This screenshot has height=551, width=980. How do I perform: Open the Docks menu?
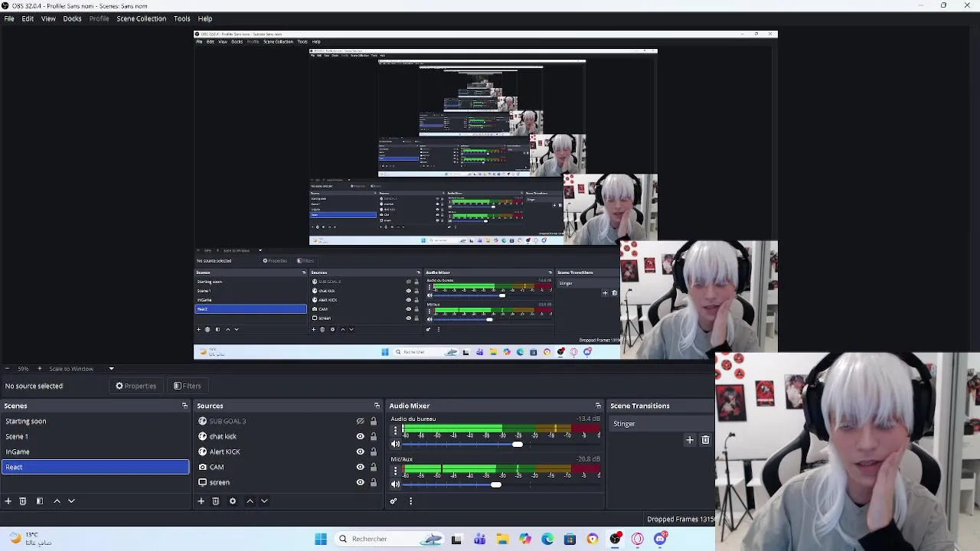point(72,18)
